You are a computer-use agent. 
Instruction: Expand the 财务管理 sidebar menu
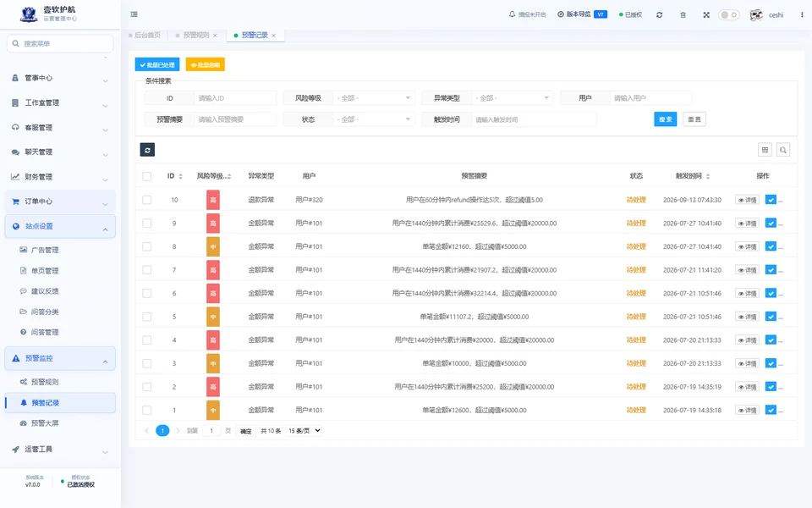[x=60, y=177]
